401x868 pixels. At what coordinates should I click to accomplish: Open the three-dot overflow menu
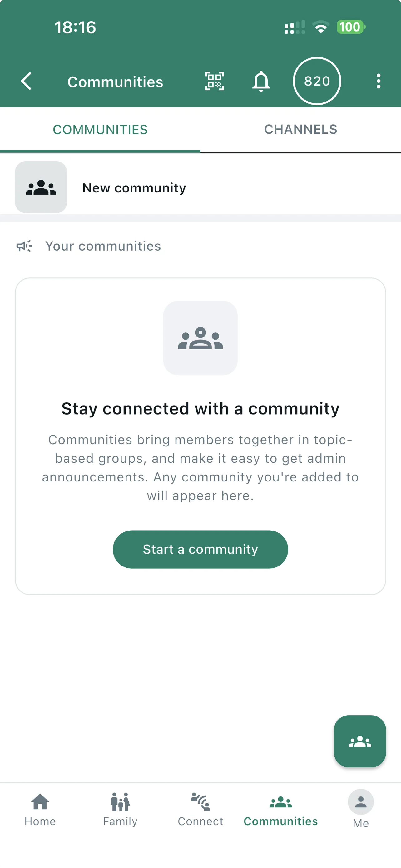[x=379, y=81]
